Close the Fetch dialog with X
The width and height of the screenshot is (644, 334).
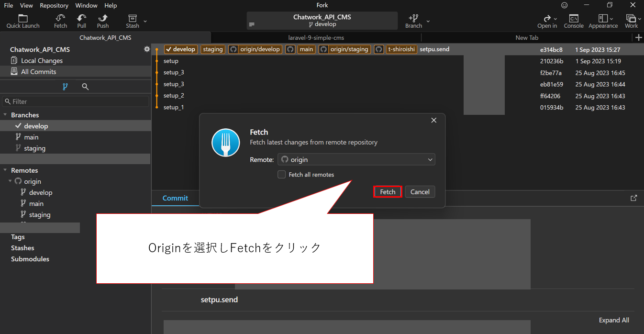[x=434, y=120]
